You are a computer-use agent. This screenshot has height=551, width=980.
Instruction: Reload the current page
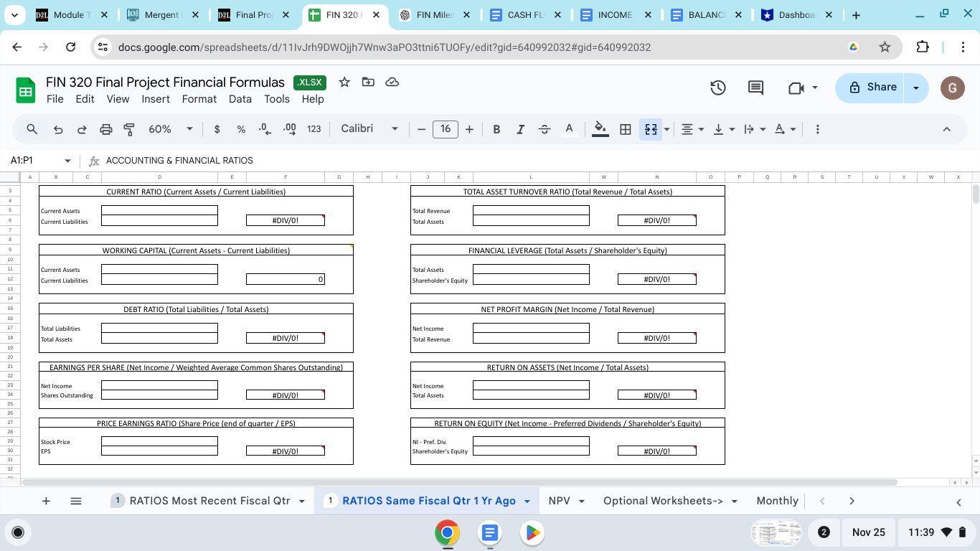click(x=70, y=47)
